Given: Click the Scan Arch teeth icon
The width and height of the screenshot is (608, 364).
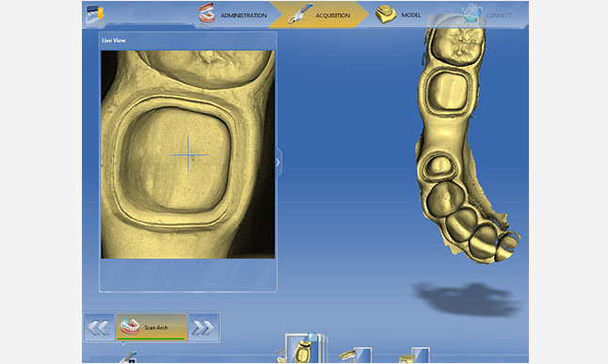Looking at the screenshot, I should tap(130, 327).
